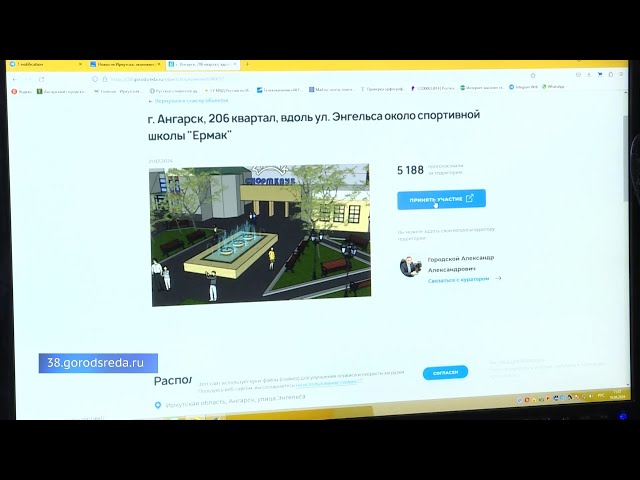Open the Mail.ru bookmark
This screenshot has height=480, width=640.
tap(331, 89)
